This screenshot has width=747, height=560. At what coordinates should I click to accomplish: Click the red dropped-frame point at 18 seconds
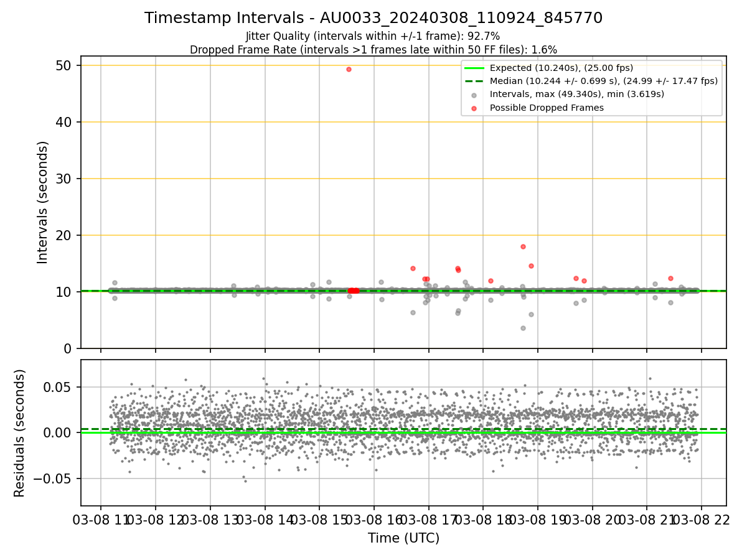pyautogui.click(x=523, y=246)
